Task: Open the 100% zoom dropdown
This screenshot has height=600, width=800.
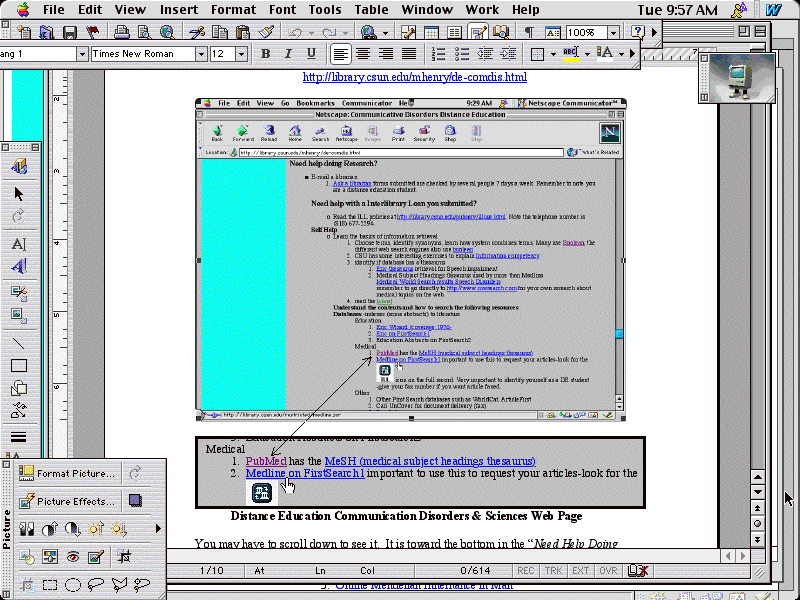Action: (614, 33)
